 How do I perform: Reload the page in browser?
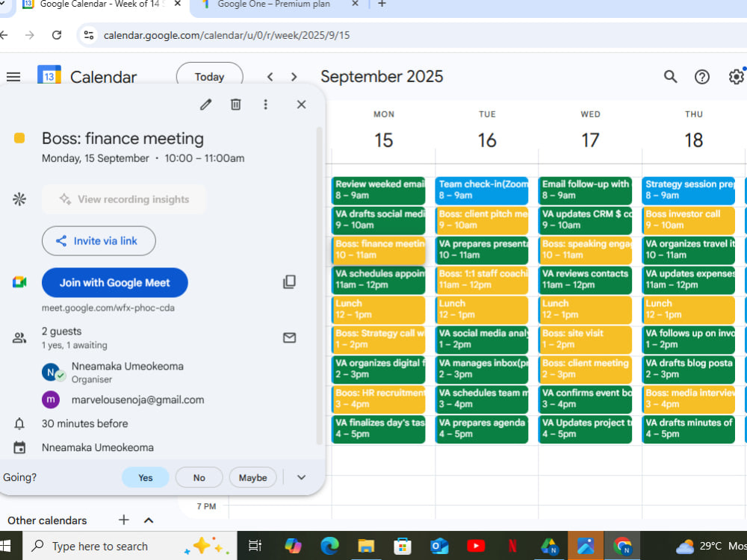[57, 35]
